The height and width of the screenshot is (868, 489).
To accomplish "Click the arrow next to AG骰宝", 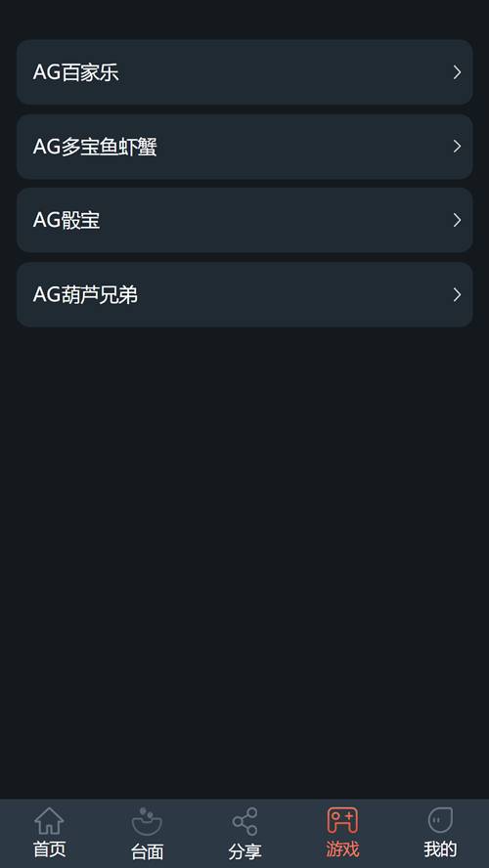I will (x=457, y=220).
